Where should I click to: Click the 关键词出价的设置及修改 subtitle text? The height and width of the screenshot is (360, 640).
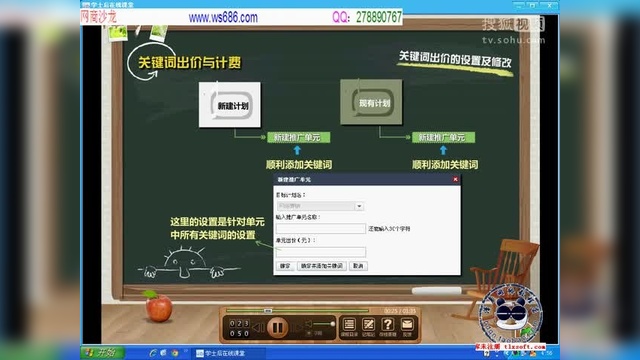pyautogui.click(x=455, y=59)
